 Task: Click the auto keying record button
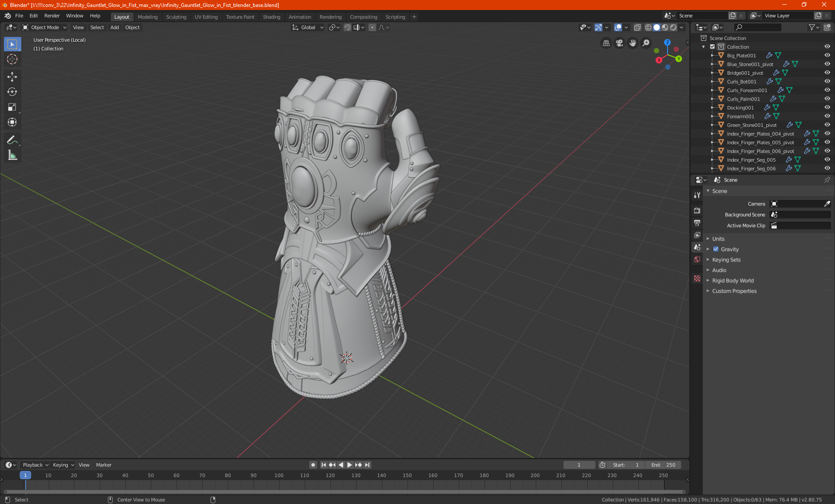coord(313,465)
